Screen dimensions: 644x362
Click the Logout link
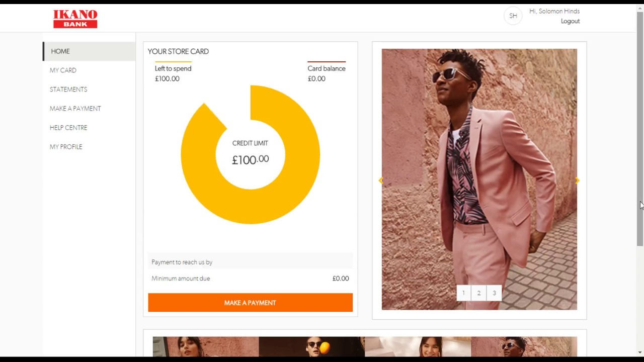[x=570, y=21]
